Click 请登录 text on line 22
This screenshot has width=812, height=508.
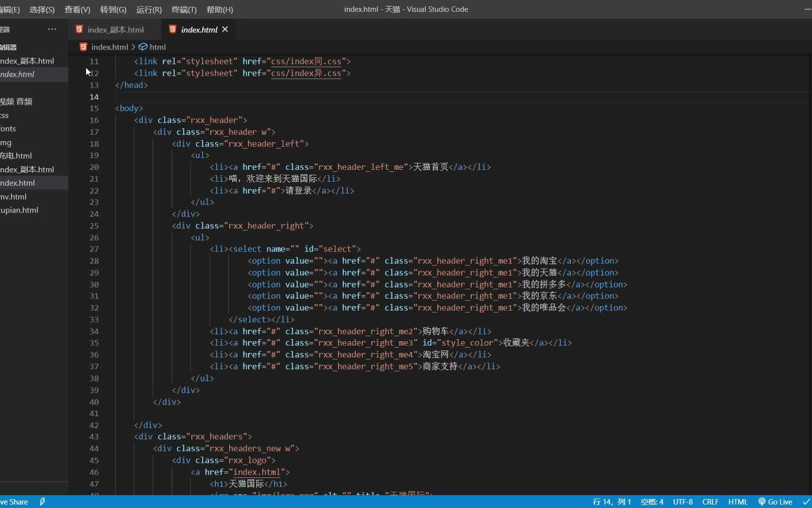(x=299, y=190)
